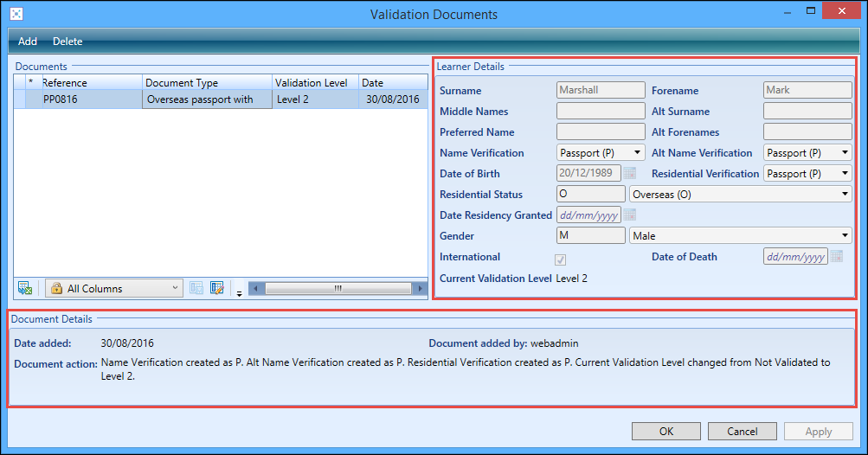Sort by the Date column header
Viewport: 868px width, 455px height.
coord(393,82)
